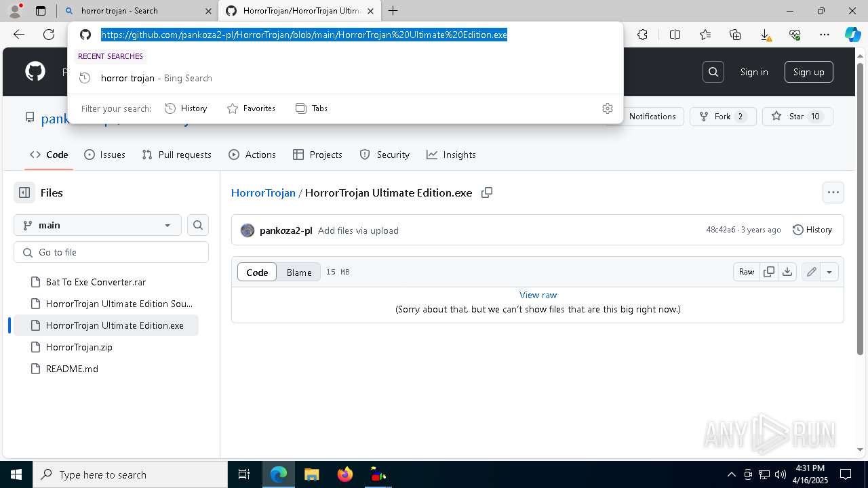Open edit options dropdown arrow beside pencil

click(829, 272)
